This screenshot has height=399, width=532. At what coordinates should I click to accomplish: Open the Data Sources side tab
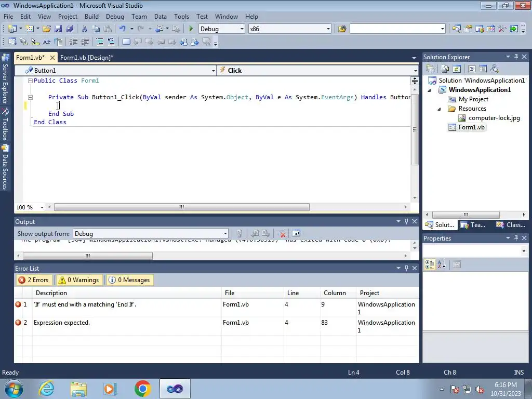pos(5,167)
